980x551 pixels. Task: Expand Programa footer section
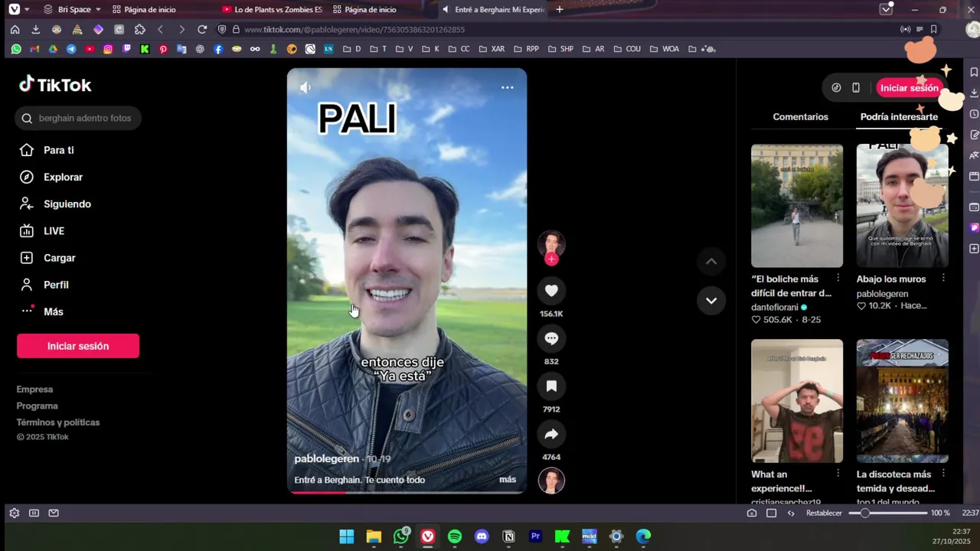pos(37,406)
